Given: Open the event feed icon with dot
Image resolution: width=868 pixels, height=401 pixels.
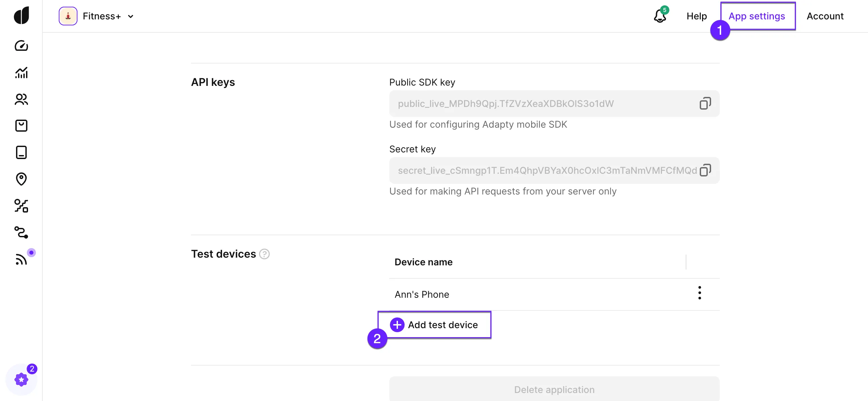Looking at the screenshot, I should coord(21,259).
